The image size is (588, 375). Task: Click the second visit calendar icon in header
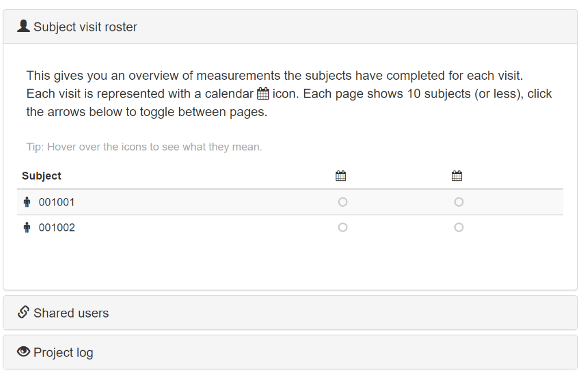[x=457, y=176]
